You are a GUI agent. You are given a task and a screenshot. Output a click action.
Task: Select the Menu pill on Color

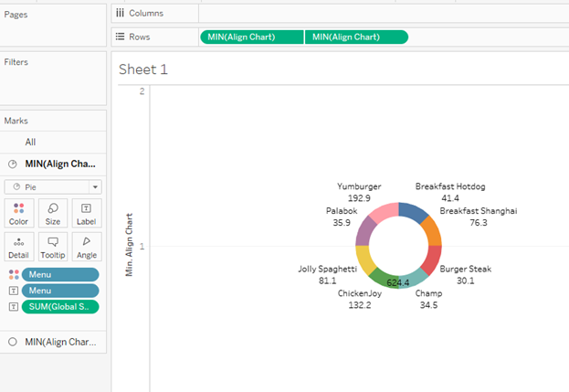pyautogui.click(x=60, y=275)
